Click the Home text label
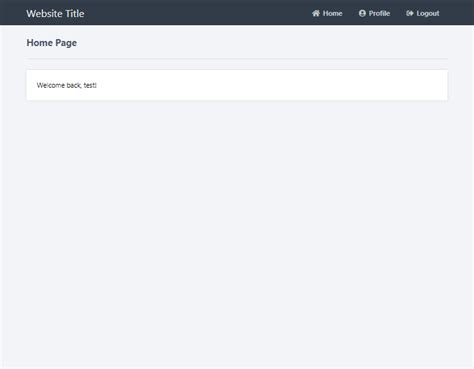 click(x=333, y=13)
